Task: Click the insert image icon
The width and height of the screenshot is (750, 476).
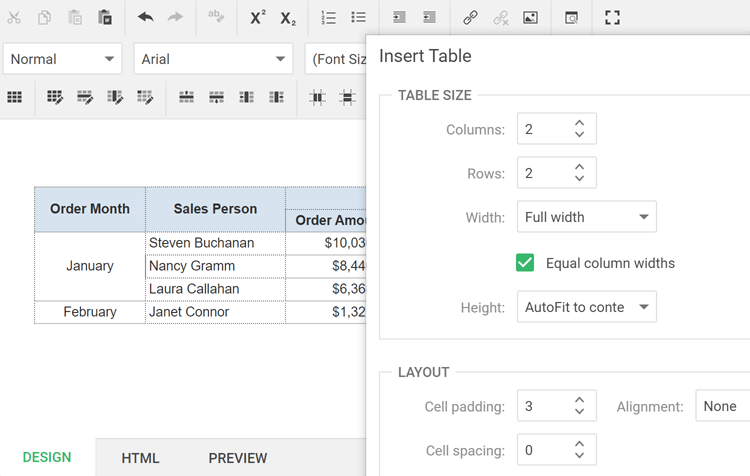Action: [x=530, y=18]
